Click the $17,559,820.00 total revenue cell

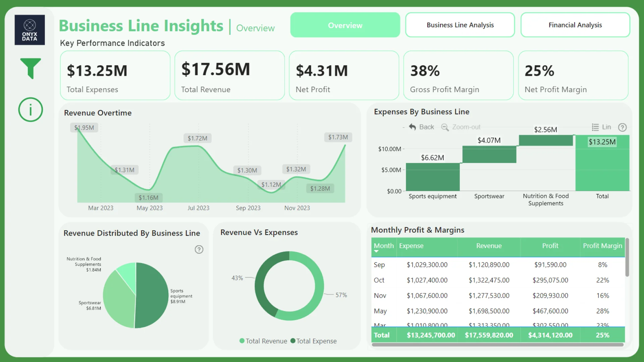click(x=489, y=335)
